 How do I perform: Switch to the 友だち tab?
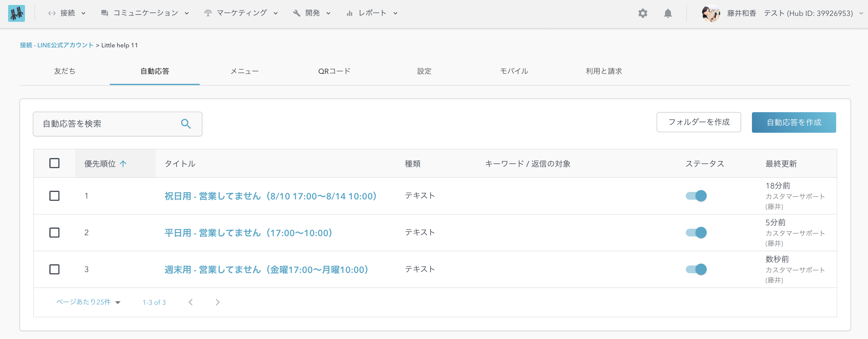[x=64, y=71]
